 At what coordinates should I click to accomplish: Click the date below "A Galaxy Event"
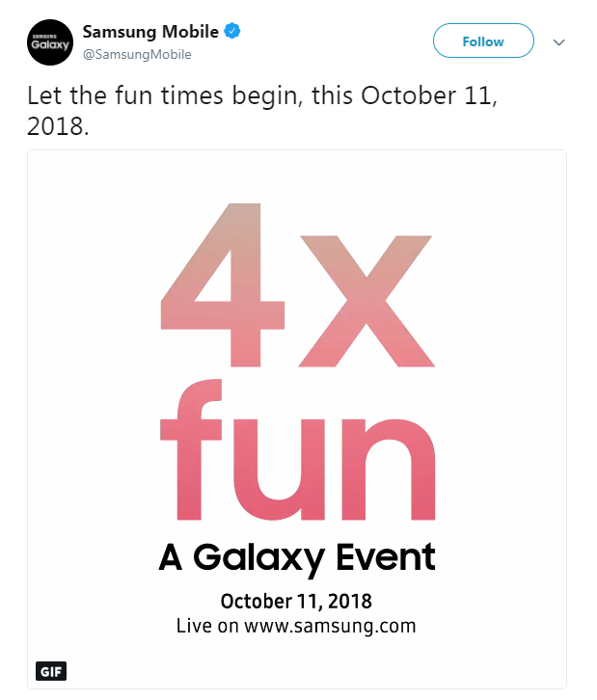296,601
